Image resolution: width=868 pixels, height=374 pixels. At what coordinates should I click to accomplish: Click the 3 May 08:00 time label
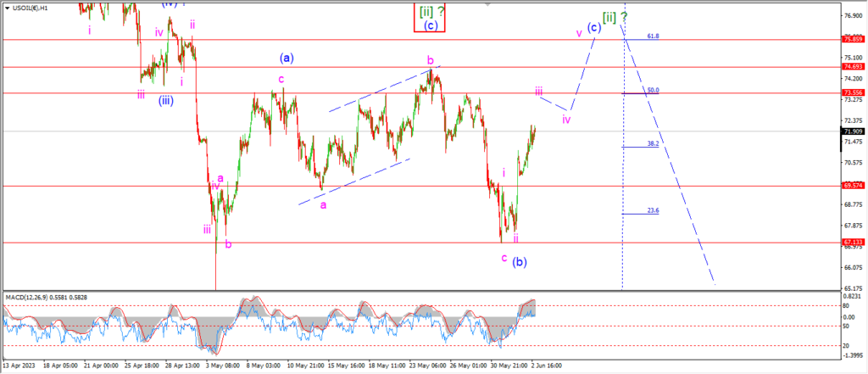221,366
